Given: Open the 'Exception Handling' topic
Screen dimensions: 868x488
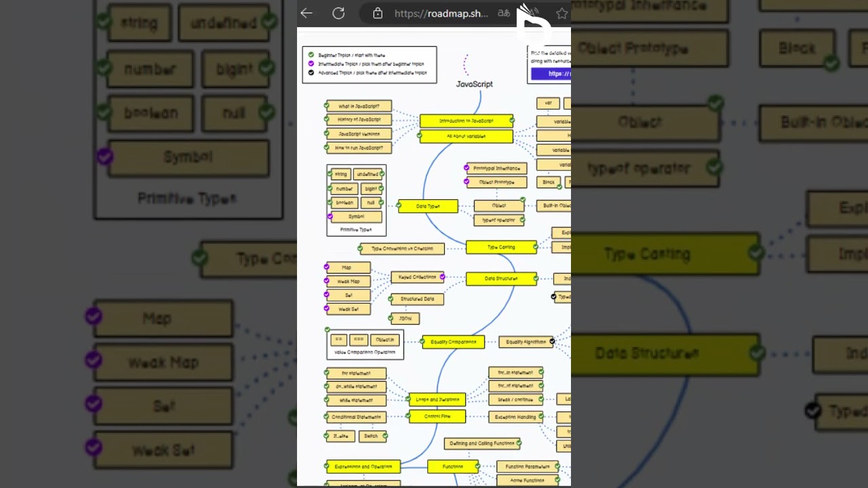Looking at the screenshot, I should tap(515, 417).
